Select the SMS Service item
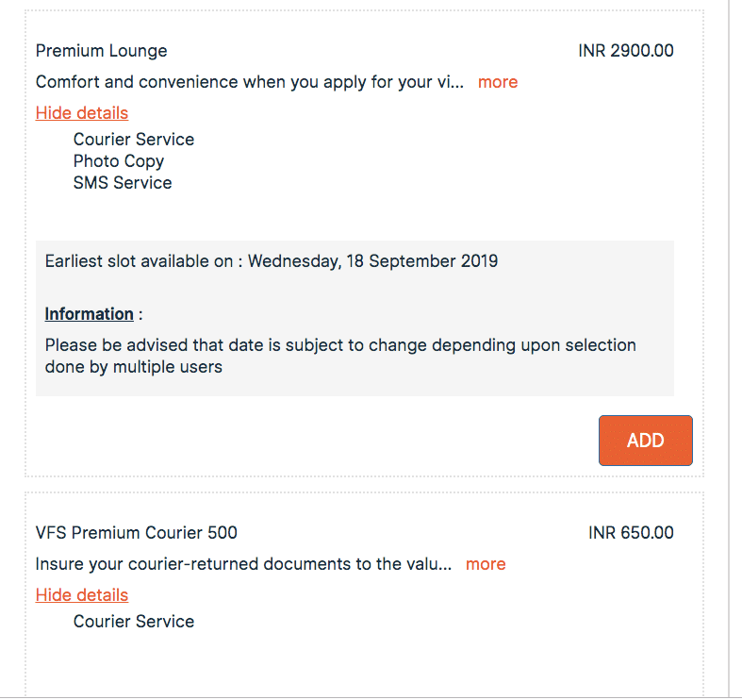The width and height of the screenshot is (742, 700). [123, 183]
